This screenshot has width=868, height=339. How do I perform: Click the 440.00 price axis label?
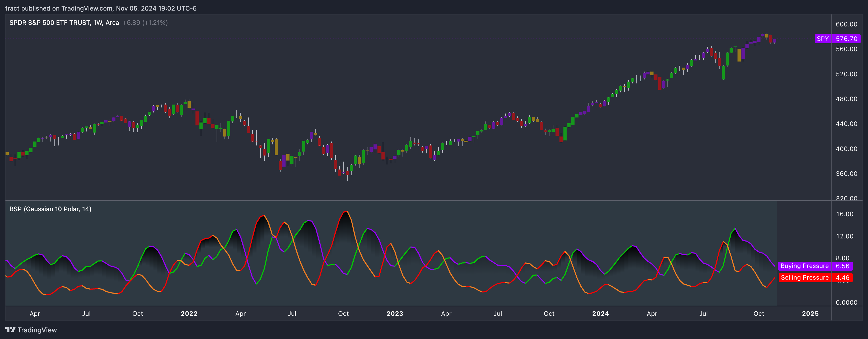click(846, 124)
